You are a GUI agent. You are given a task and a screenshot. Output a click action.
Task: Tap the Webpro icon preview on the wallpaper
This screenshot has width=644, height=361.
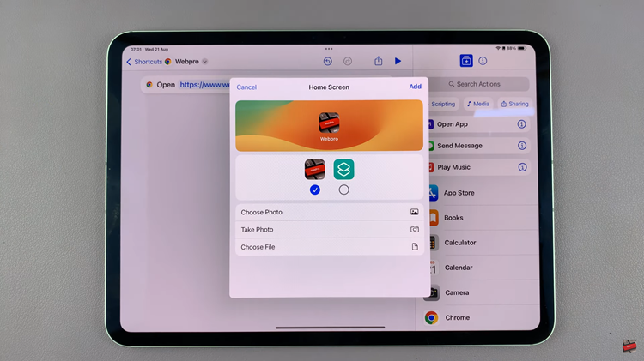tap(329, 122)
